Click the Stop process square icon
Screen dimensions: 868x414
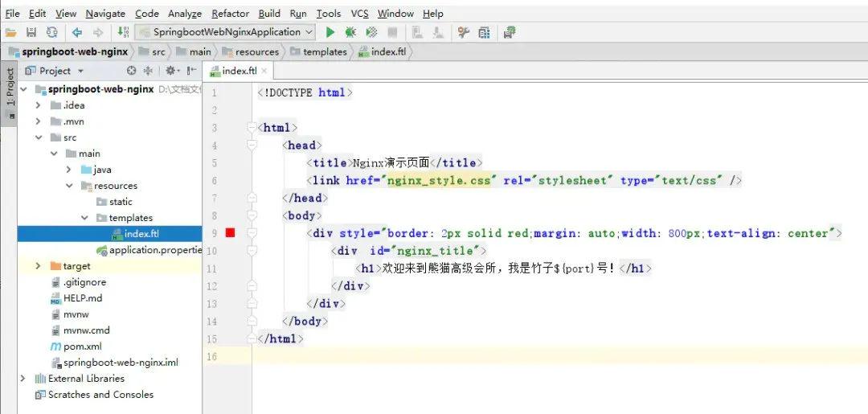point(392,33)
